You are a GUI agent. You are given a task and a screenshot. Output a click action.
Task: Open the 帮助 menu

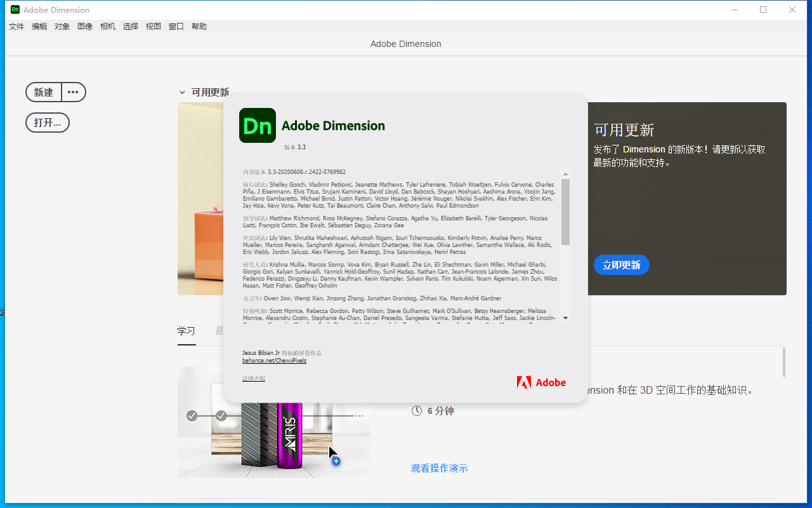[x=199, y=26]
